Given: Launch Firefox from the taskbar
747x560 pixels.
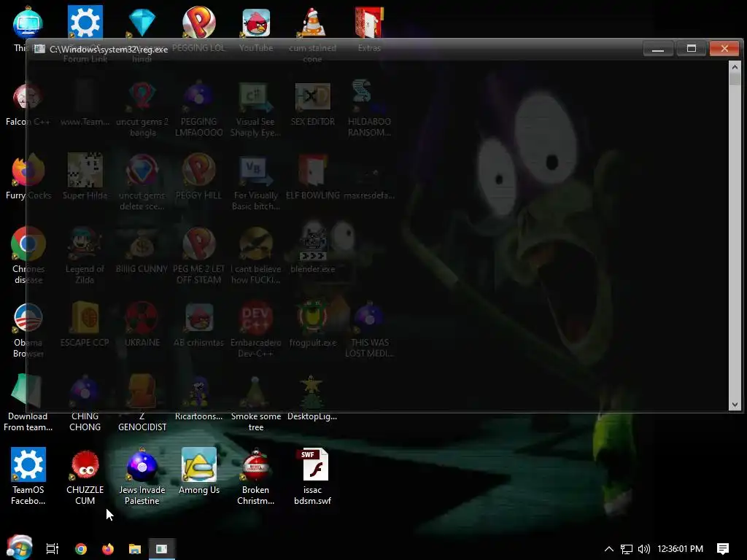Looking at the screenshot, I should 108,548.
